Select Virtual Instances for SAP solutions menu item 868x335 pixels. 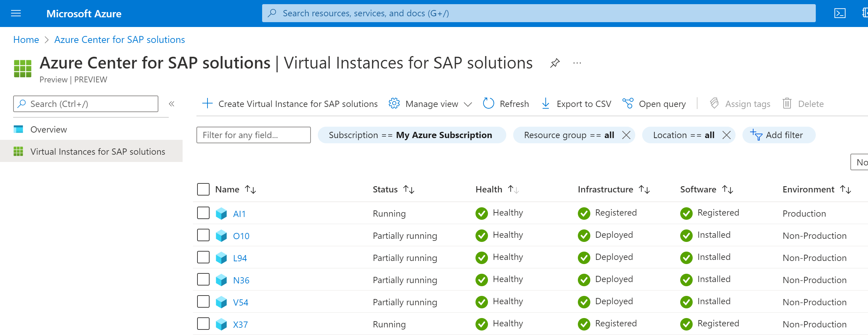tap(91, 151)
